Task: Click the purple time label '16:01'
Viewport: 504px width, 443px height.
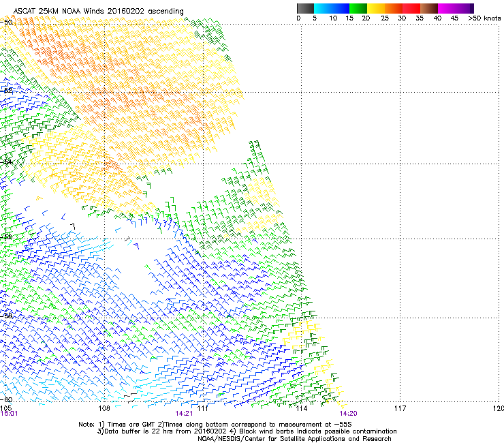Action: 9,414
